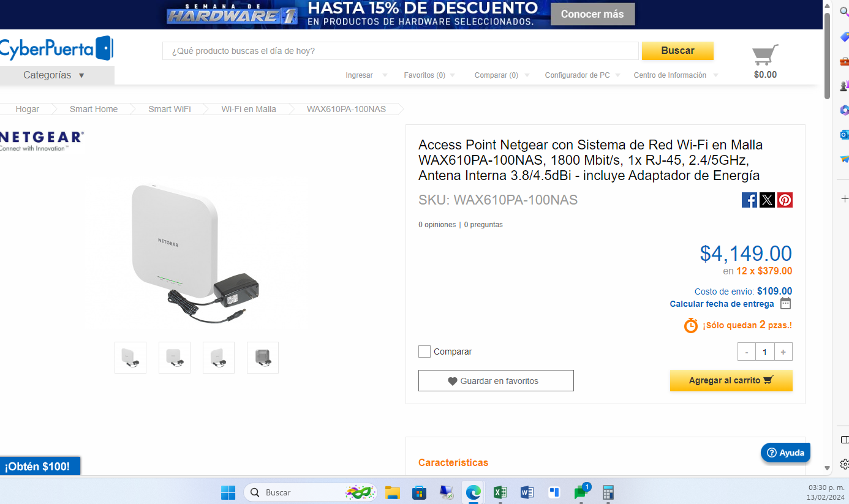Open Calculator from taskbar
The height and width of the screenshot is (504, 849).
[x=608, y=492]
